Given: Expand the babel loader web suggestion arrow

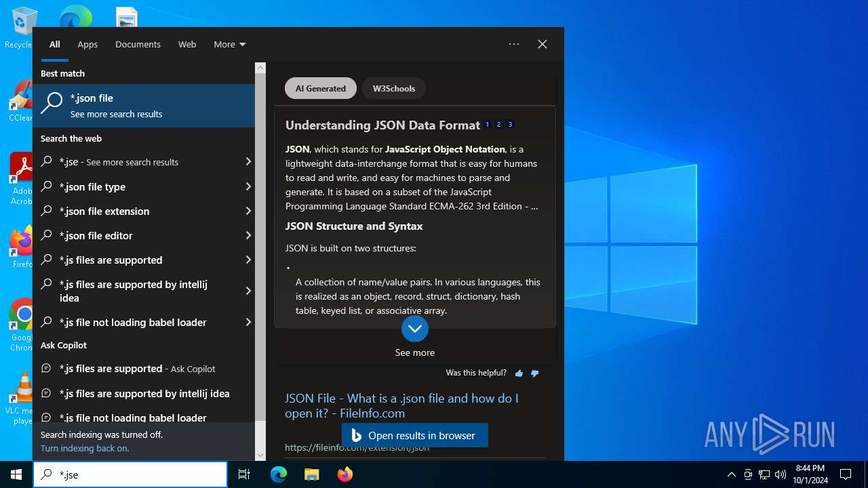Looking at the screenshot, I should 248,322.
